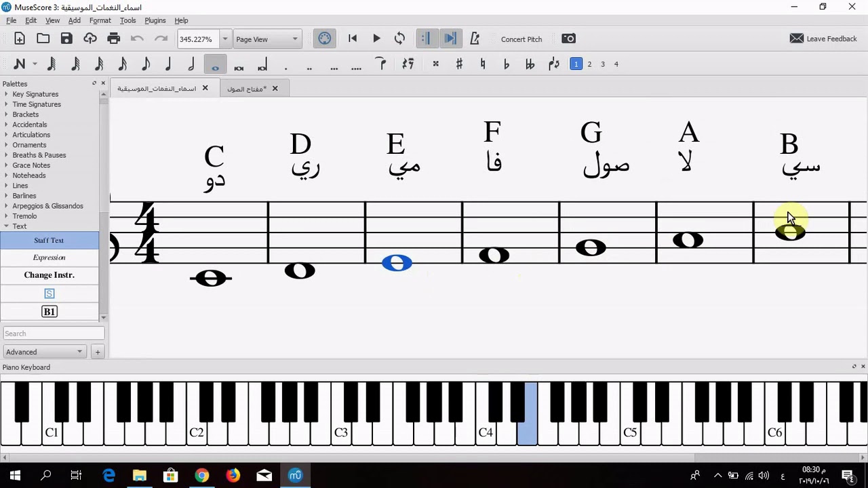This screenshot has width=868, height=488.
Task: Expand the Key Signatures palette
Action: point(35,94)
